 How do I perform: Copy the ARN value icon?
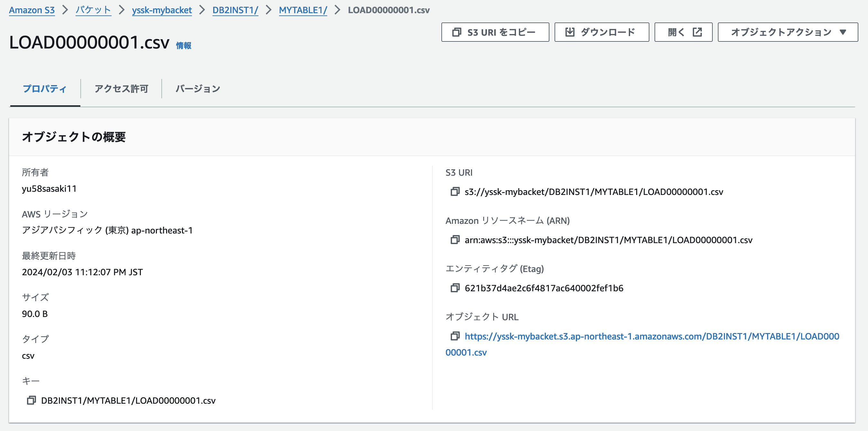tap(455, 240)
